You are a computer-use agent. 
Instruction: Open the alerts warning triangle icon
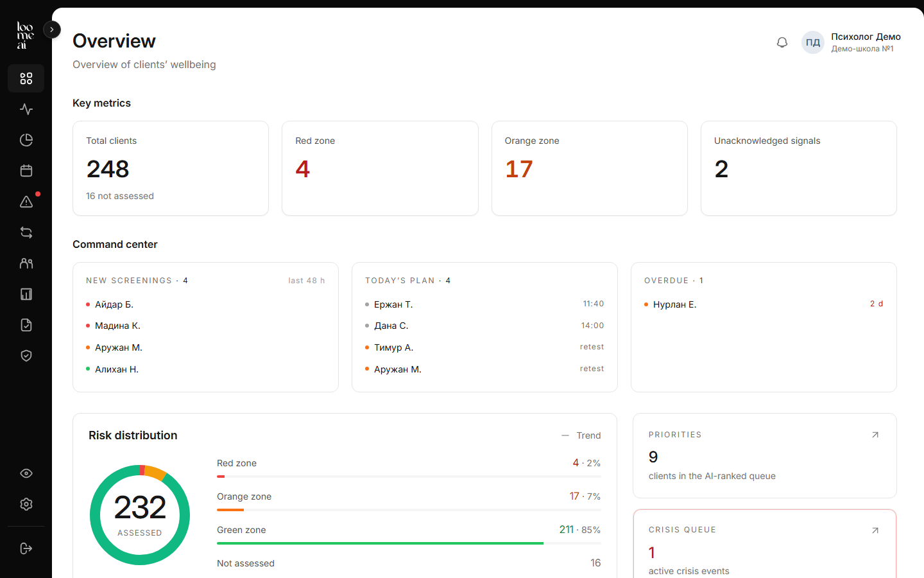[26, 202]
